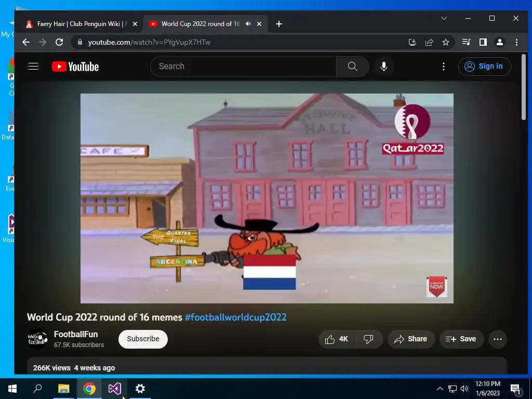Sign in to YouTube

tap(484, 66)
